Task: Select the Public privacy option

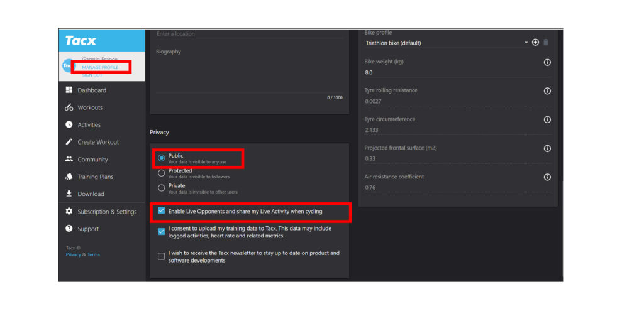Action: click(x=162, y=158)
